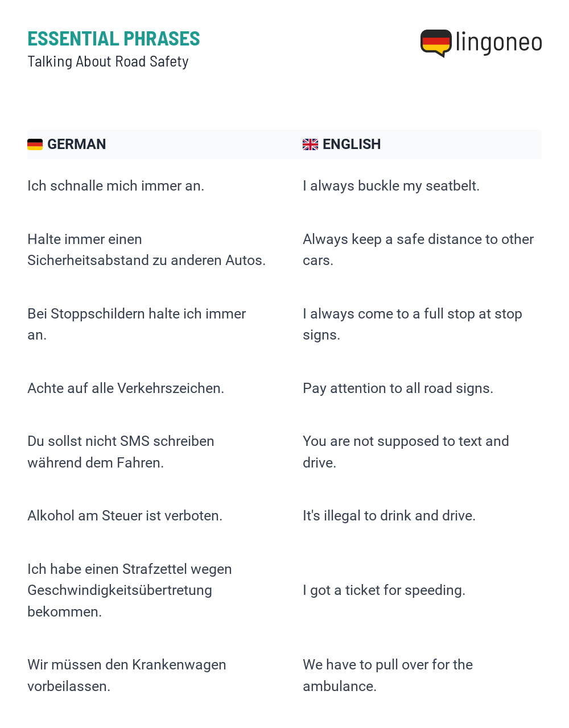Click the ESSENTIAL PHRASES title

114,39
